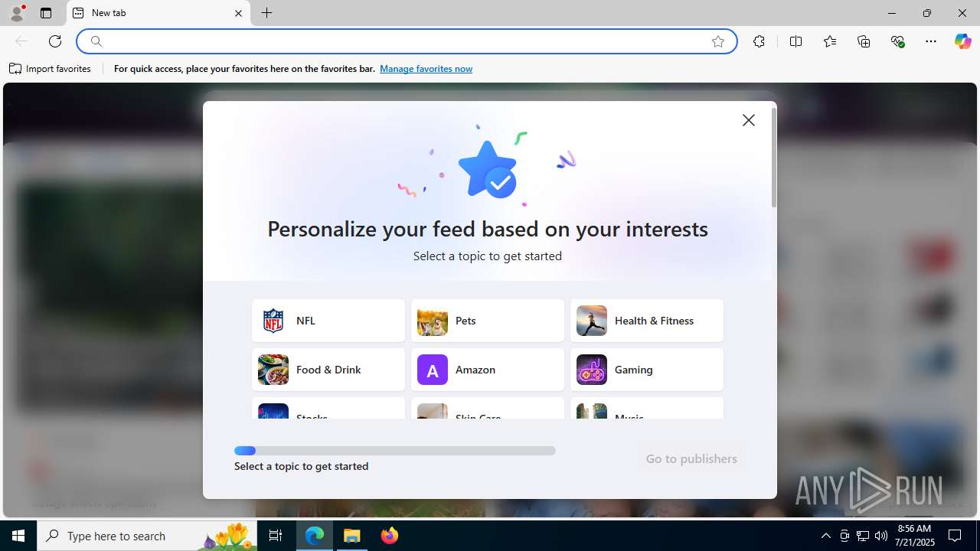
Task: Select the Skin Care topic
Action: 488,409
